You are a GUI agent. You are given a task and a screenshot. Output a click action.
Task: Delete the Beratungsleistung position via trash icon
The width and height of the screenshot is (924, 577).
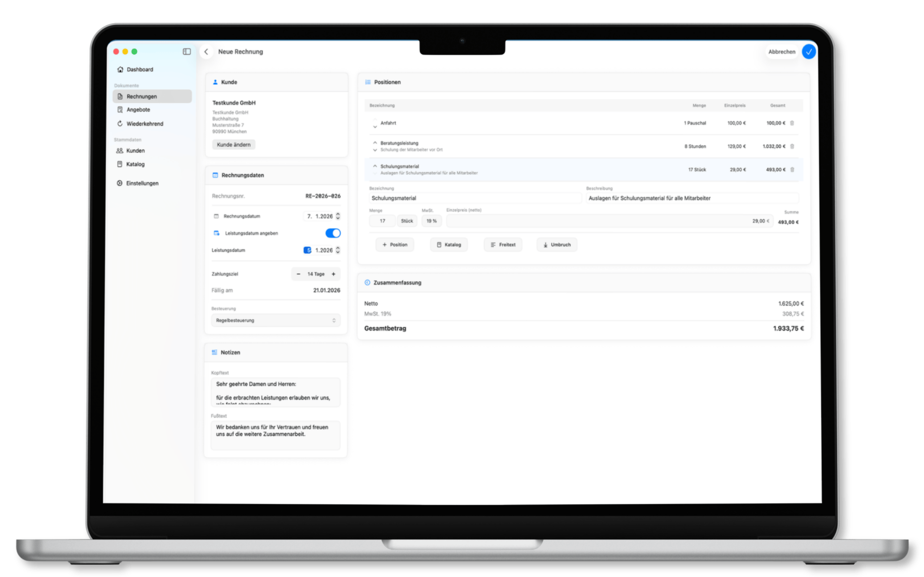(x=792, y=146)
